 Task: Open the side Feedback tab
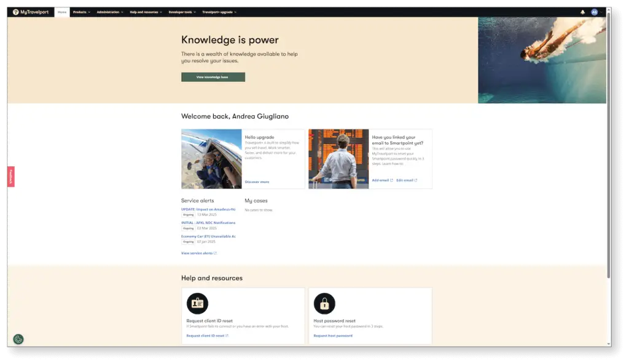pyautogui.click(x=10, y=177)
